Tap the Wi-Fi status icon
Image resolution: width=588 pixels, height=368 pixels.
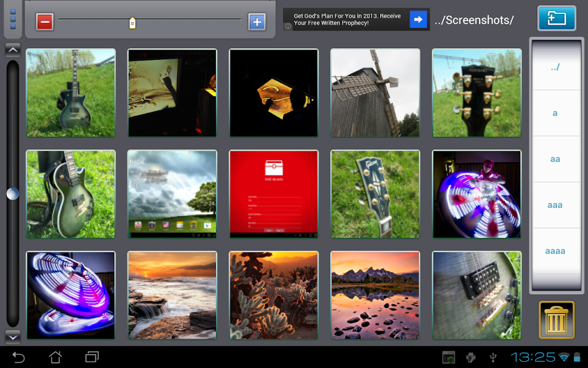tap(564, 356)
